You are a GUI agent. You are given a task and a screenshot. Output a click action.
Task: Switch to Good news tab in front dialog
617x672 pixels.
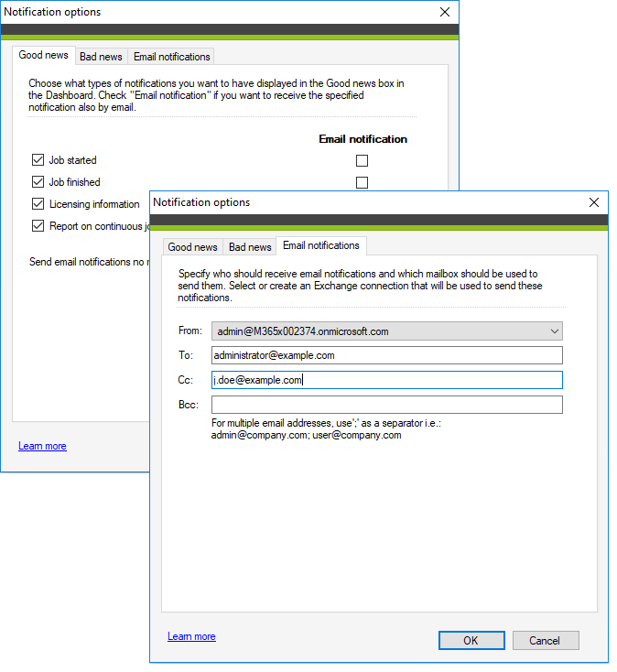(192, 247)
